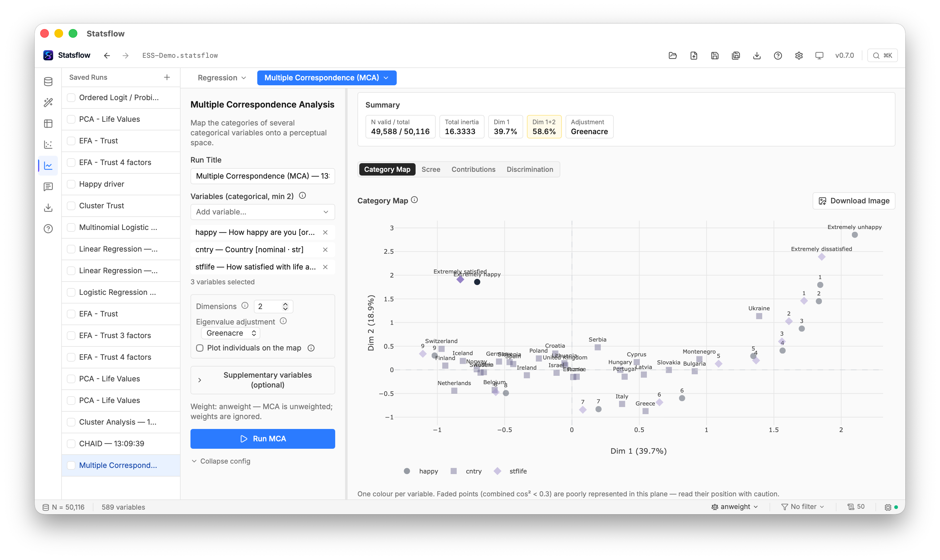This screenshot has height=560, width=940.
Task: Switch to the Discrimination tab
Action: pyautogui.click(x=530, y=169)
